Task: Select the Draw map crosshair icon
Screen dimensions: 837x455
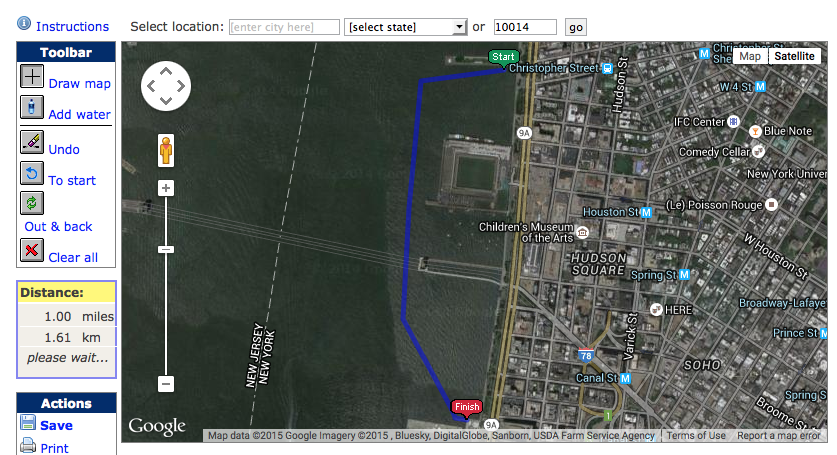Action: 32,76
